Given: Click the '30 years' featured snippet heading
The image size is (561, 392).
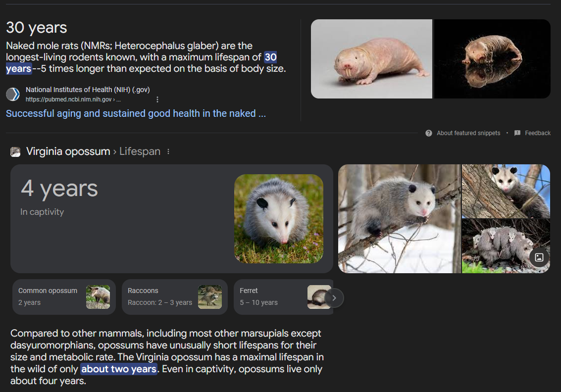Looking at the screenshot, I should point(37,28).
